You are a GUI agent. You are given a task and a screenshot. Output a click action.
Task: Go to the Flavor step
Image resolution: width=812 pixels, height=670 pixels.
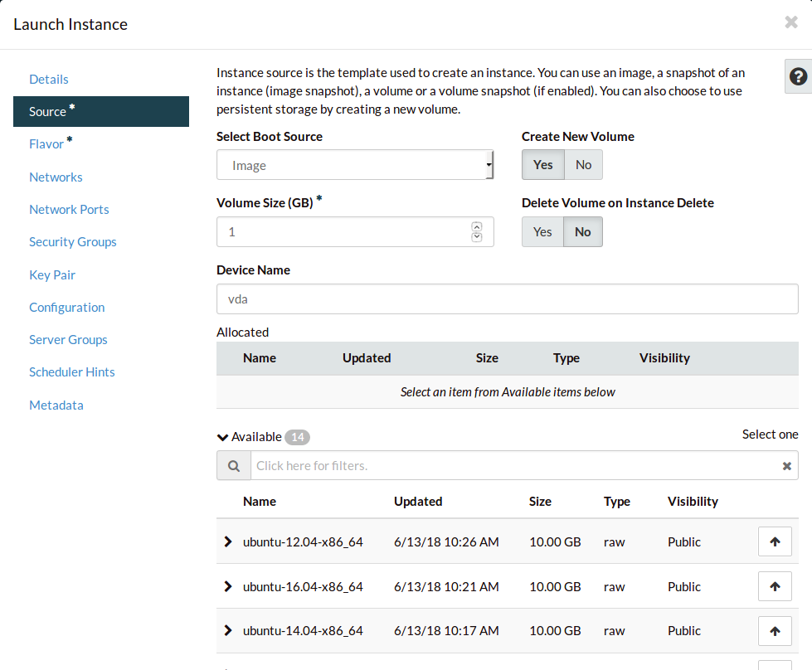[46, 144]
